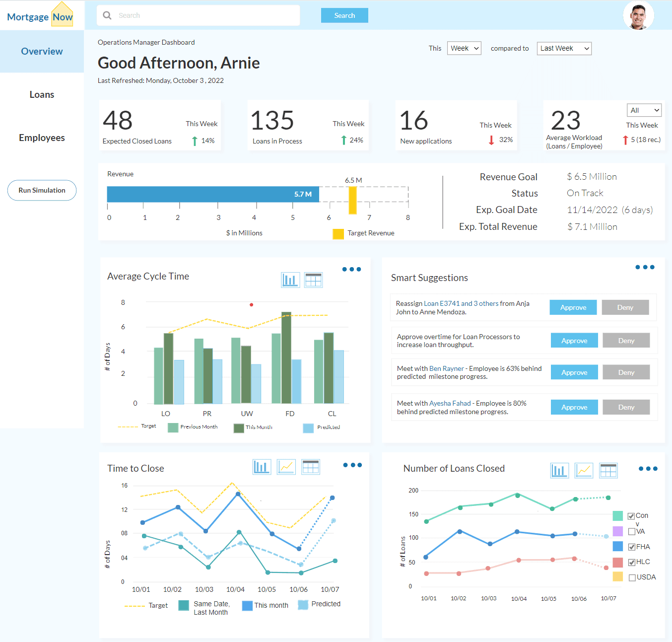Deny overtime for Loan Processors suggestion

pyautogui.click(x=626, y=341)
